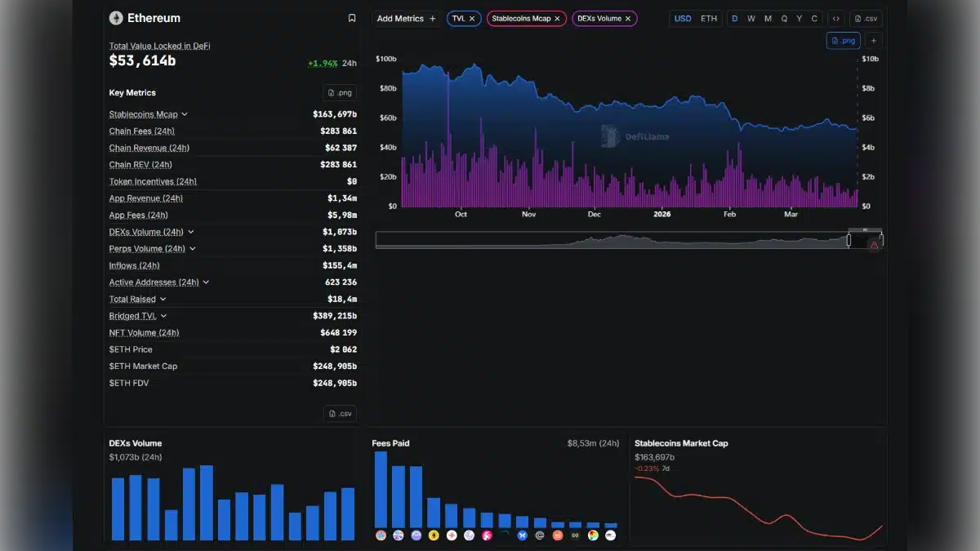Remove the DEXs Volume metric chip
This screenshot has height=551, width=980.
point(626,18)
